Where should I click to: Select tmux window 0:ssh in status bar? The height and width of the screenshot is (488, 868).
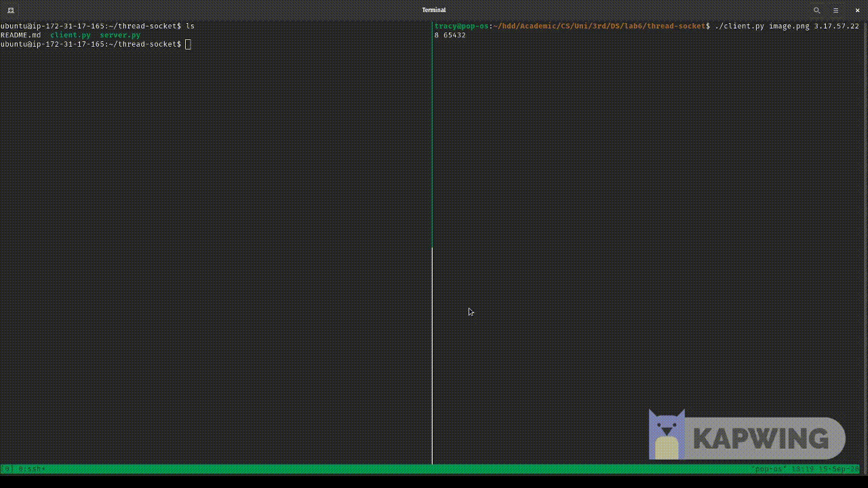tap(32, 469)
